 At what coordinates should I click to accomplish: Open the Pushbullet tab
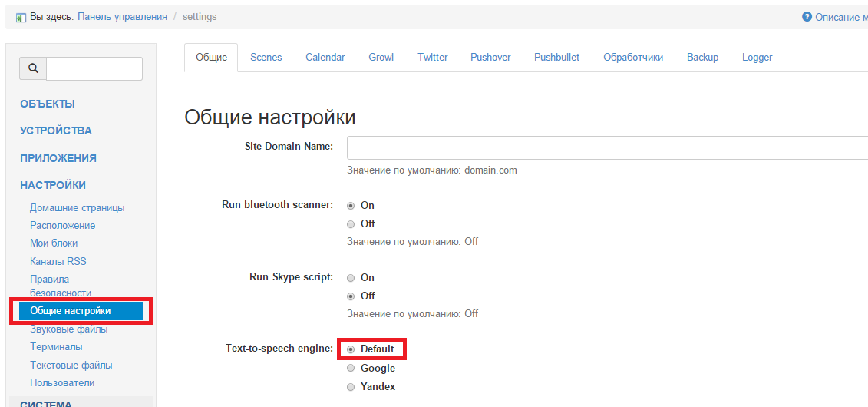[x=557, y=58]
